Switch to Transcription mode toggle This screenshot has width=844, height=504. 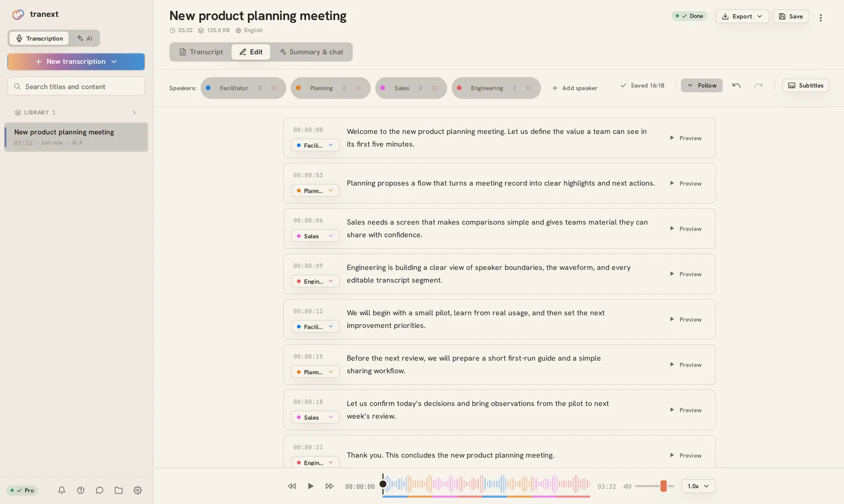39,38
